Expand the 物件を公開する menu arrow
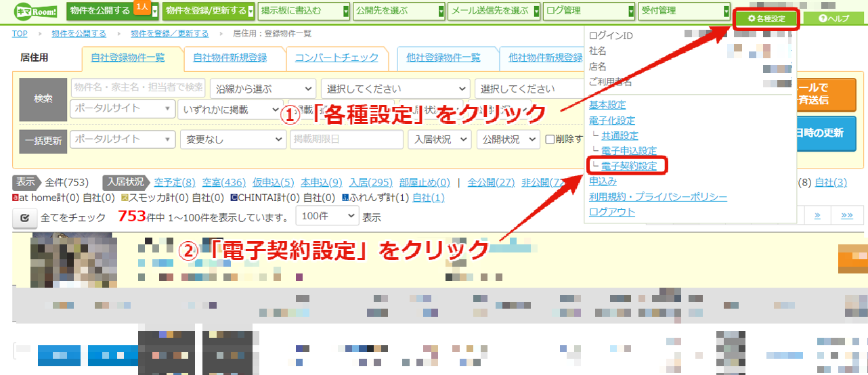Screen dimensions: 868x375 [155, 12]
